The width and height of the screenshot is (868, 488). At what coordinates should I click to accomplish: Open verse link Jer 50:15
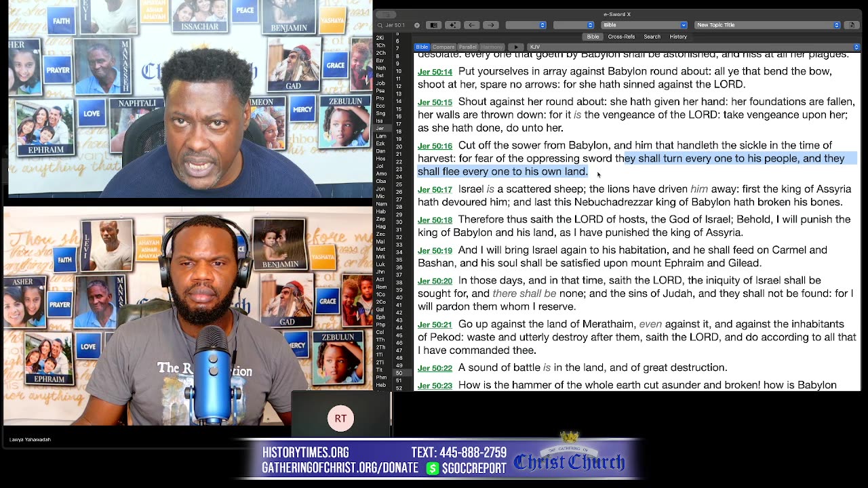435,102
